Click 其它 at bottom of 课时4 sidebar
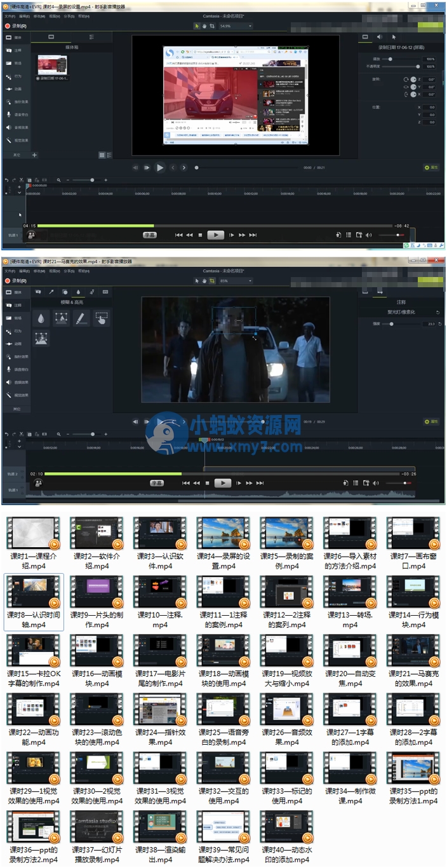The image size is (447, 868). (x=17, y=154)
